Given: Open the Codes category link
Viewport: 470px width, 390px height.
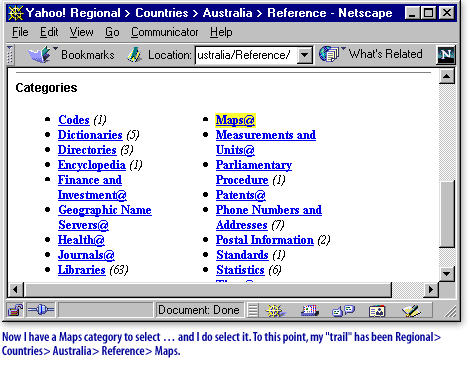Looking at the screenshot, I should tap(74, 120).
